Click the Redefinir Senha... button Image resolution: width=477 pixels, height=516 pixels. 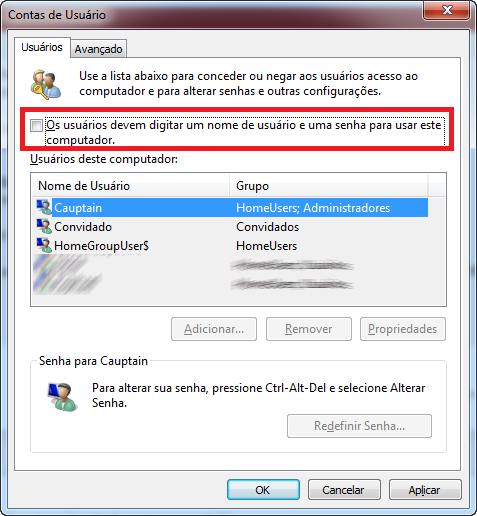tap(359, 426)
